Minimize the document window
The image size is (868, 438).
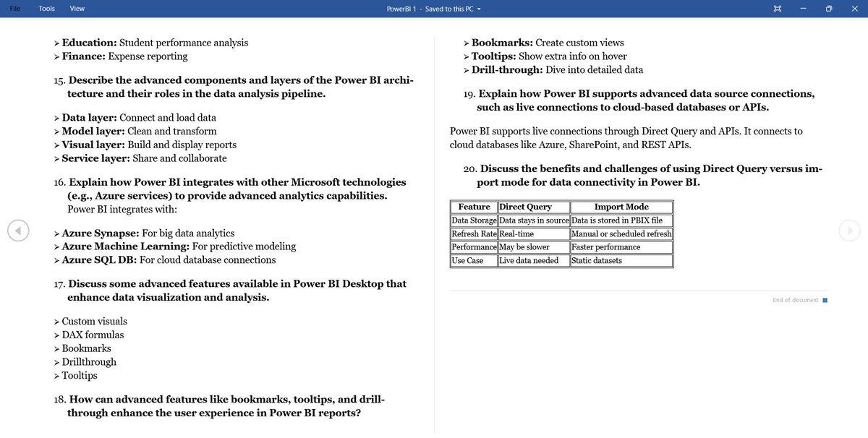click(803, 8)
